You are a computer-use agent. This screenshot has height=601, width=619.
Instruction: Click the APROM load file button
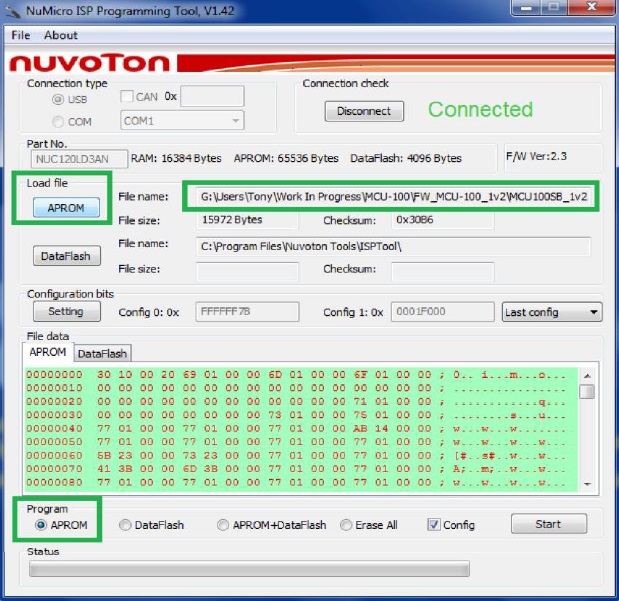(x=66, y=208)
